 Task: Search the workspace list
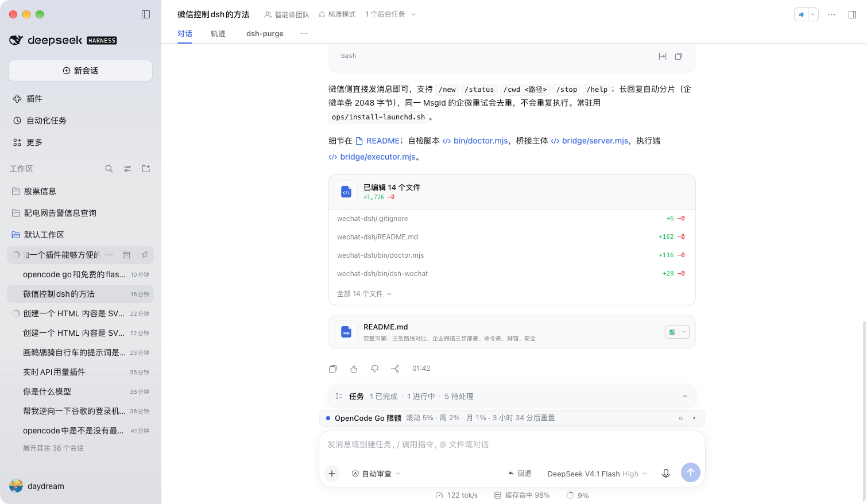pos(109,169)
